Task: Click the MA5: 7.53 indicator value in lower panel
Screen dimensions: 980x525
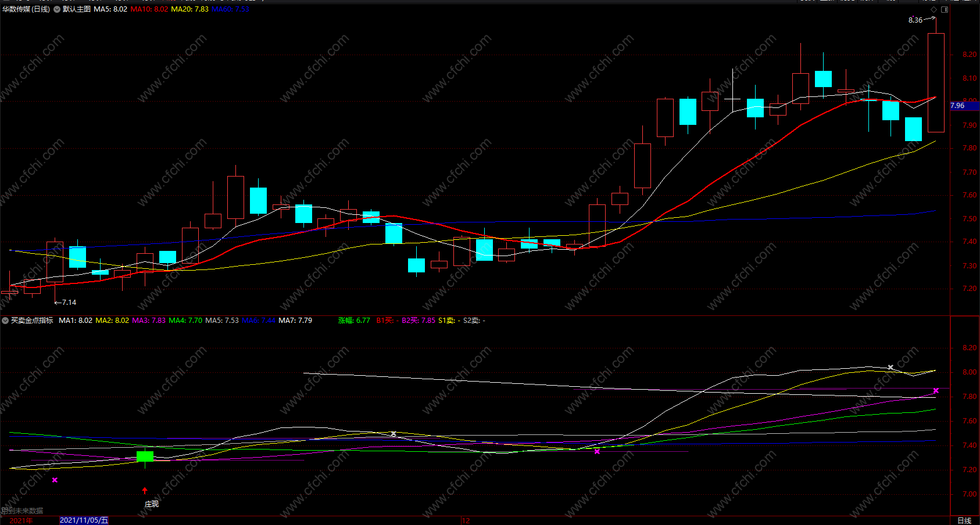Action: [x=222, y=321]
